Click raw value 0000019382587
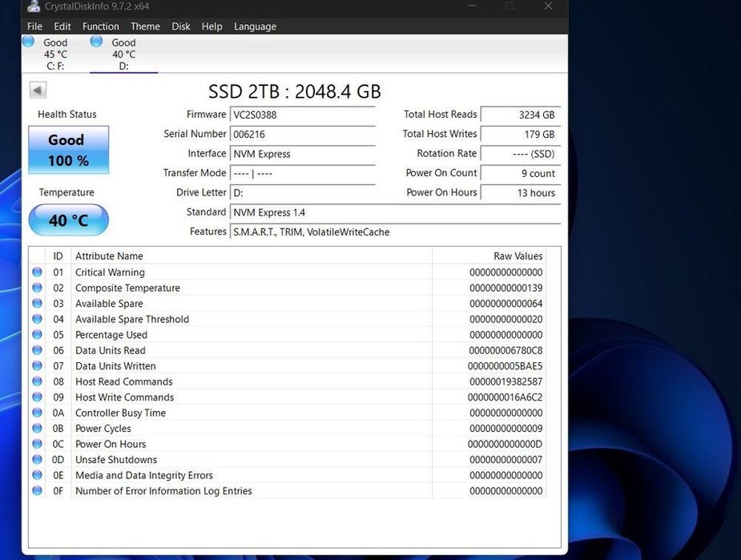The height and width of the screenshot is (560, 741). coord(506,381)
